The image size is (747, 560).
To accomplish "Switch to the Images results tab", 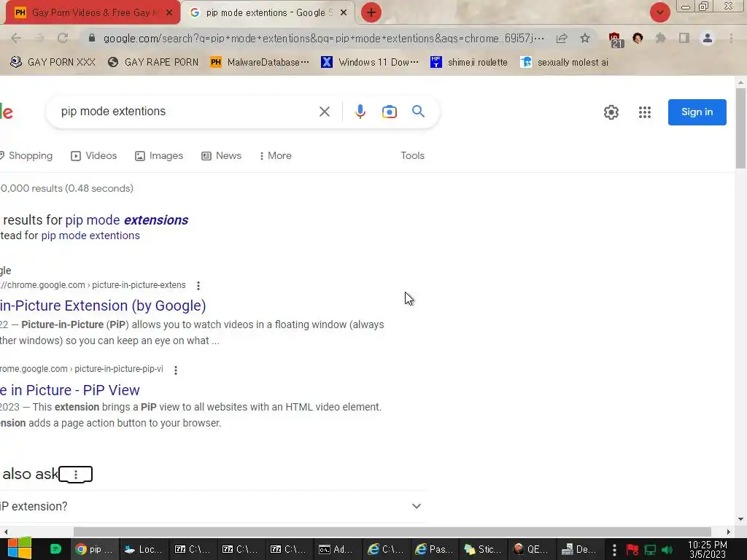I will (x=159, y=156).
